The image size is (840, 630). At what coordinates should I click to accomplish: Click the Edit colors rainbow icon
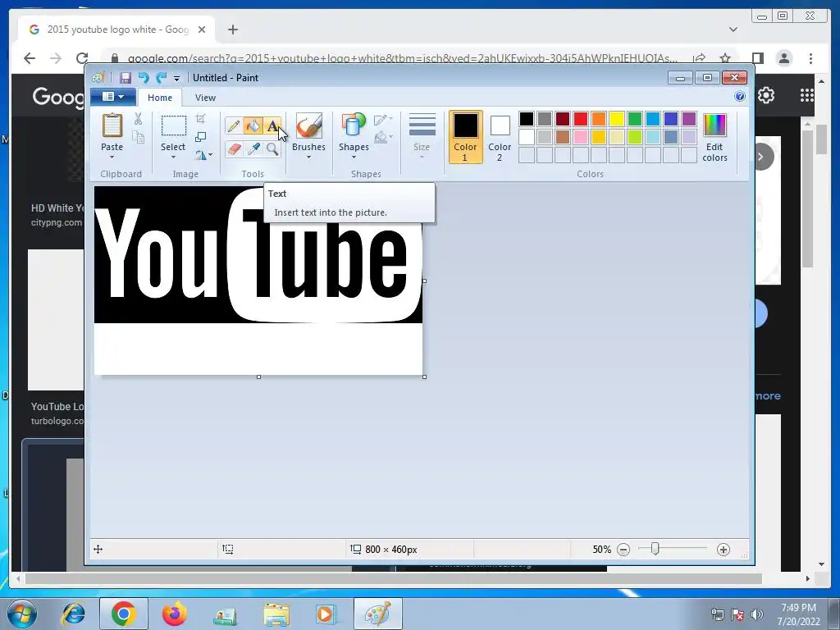coord(714,126)
